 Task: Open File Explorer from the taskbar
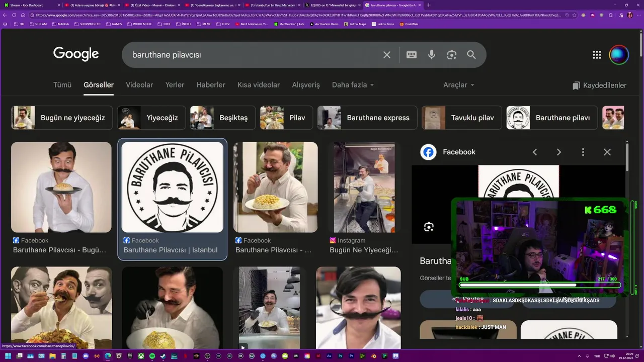tap(52, 356)
